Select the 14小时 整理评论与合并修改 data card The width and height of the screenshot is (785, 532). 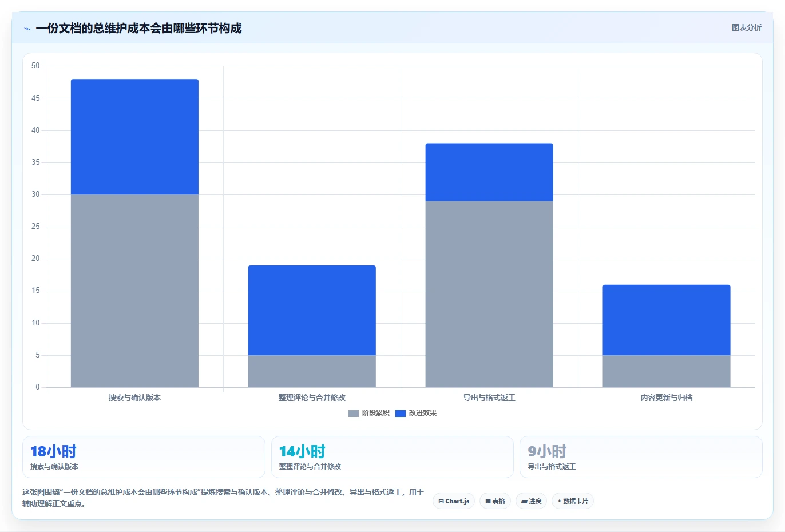click(392, 457)
